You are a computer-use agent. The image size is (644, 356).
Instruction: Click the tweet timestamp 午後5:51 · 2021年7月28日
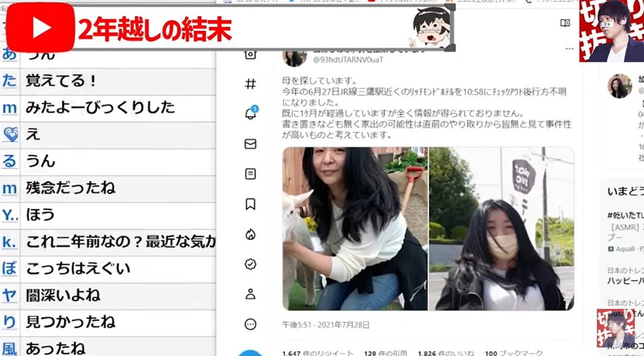tap(326, 325)
